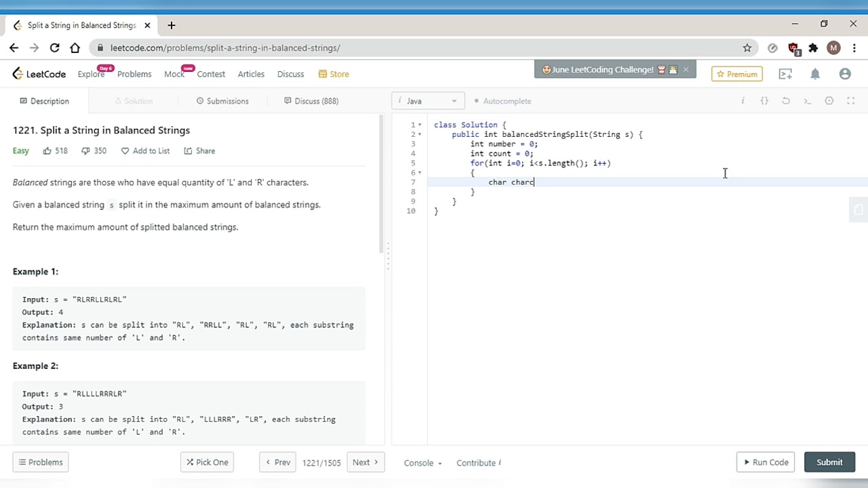Viewport: 868px width, 488px height.
Task: Go back with the browser back arrow
Action: tap(14, 48)
